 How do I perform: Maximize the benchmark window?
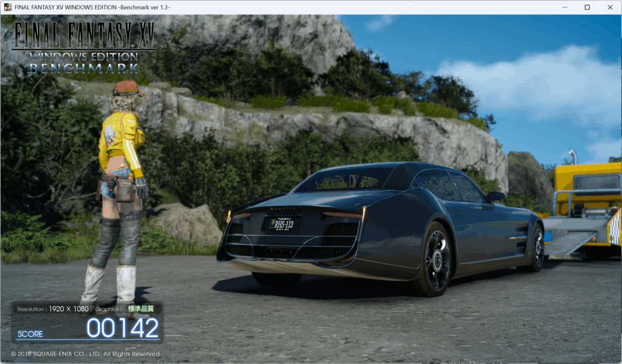click(587, 7)
